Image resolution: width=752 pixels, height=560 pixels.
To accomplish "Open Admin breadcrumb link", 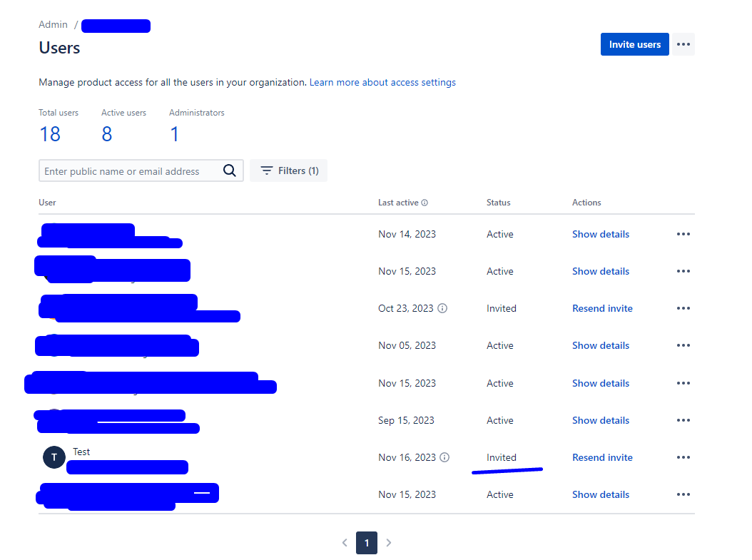I will point(54,24).
